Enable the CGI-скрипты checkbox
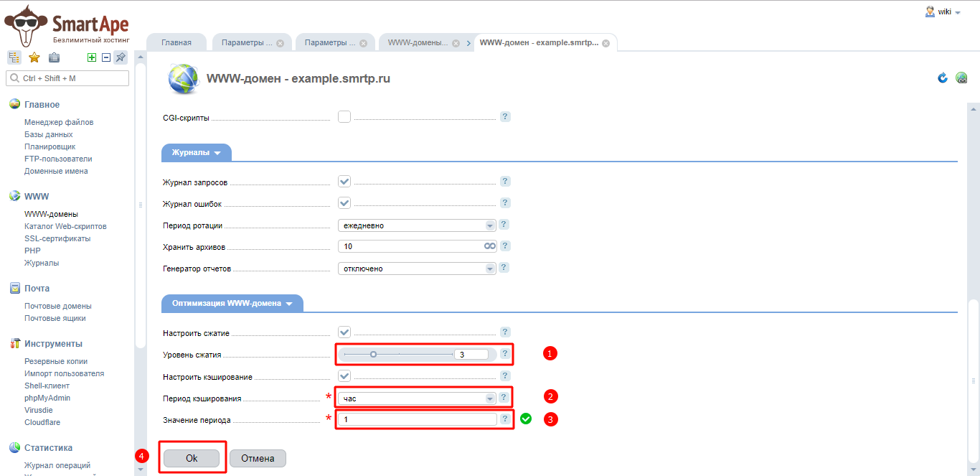 click(344, 116)
